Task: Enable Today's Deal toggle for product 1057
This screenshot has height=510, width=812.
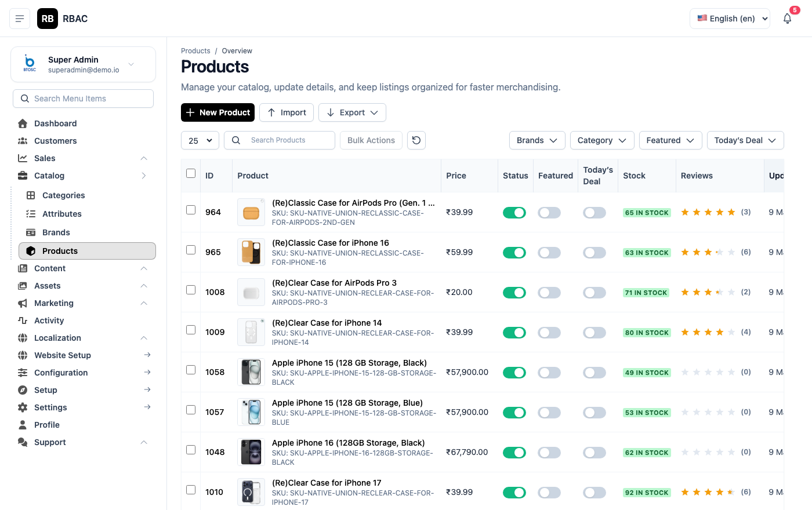Action: (594, 413)
